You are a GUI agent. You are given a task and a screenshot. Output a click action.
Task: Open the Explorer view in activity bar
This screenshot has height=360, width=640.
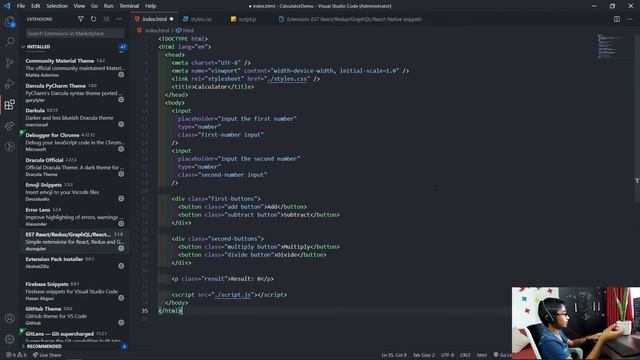(x=9, y=22)
